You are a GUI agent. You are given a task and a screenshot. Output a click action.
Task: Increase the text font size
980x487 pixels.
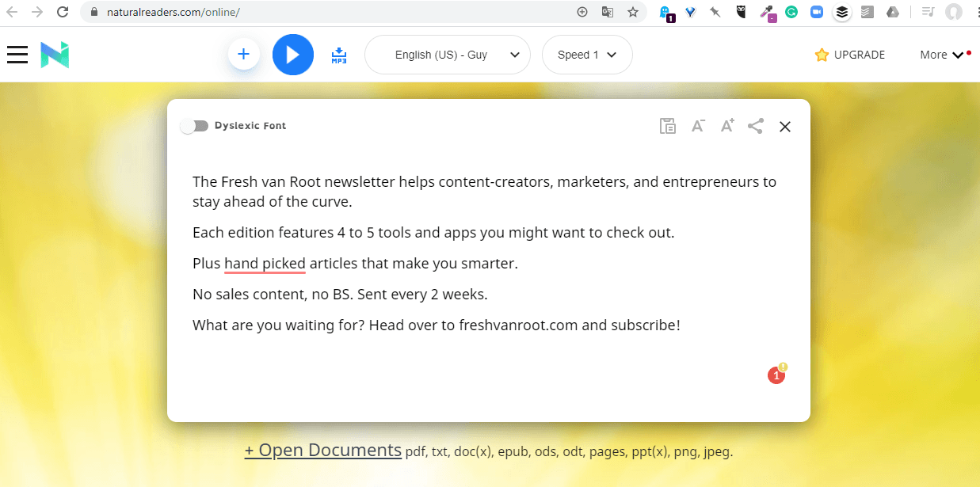tap(726, 126)
